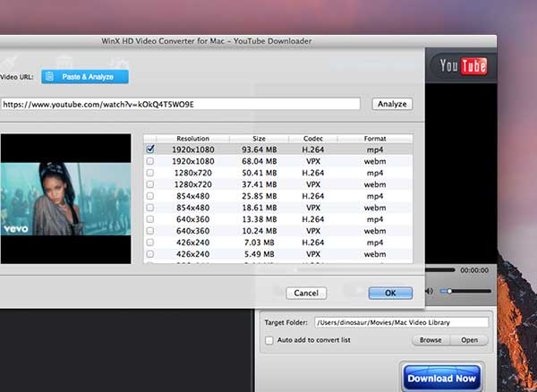Click the playback progress bar
537x392 pixels.
440,270
